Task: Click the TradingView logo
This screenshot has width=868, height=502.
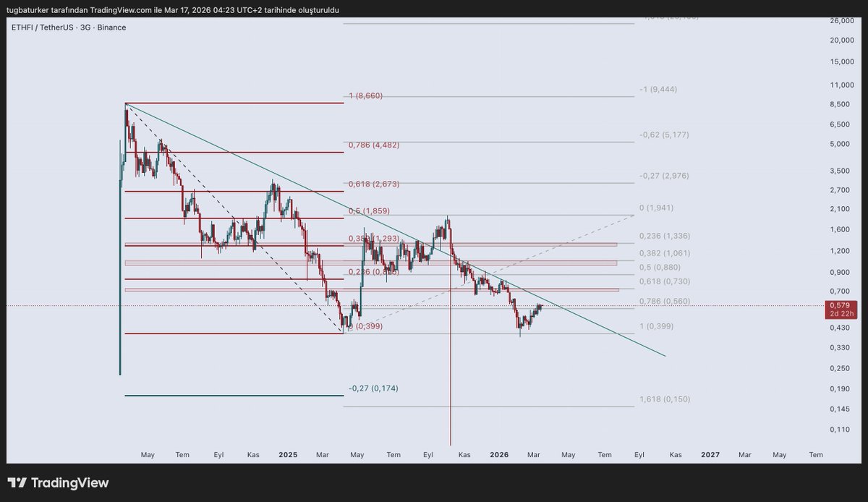Action: [58, 483]
